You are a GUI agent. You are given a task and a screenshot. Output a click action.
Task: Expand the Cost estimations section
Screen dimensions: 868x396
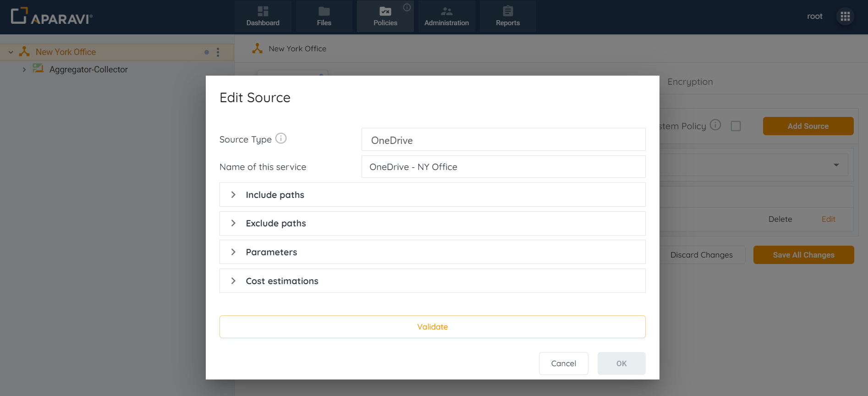(x=233, y=281)
